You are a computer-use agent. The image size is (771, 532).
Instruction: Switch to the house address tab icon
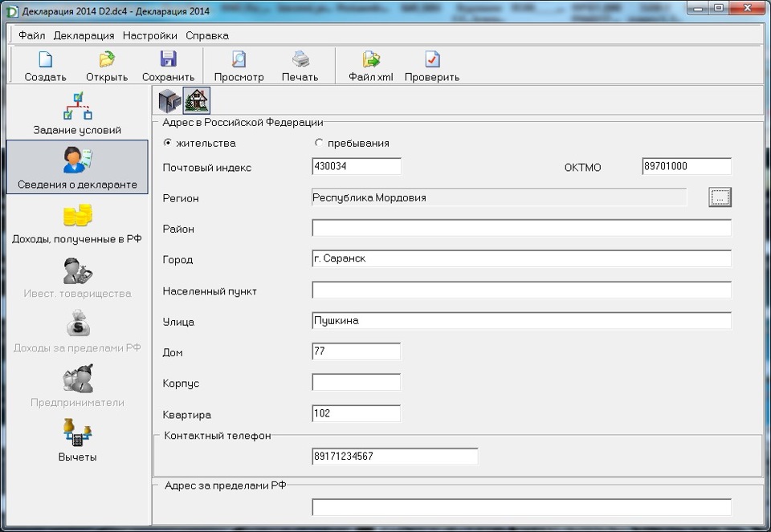click(196, 100)
